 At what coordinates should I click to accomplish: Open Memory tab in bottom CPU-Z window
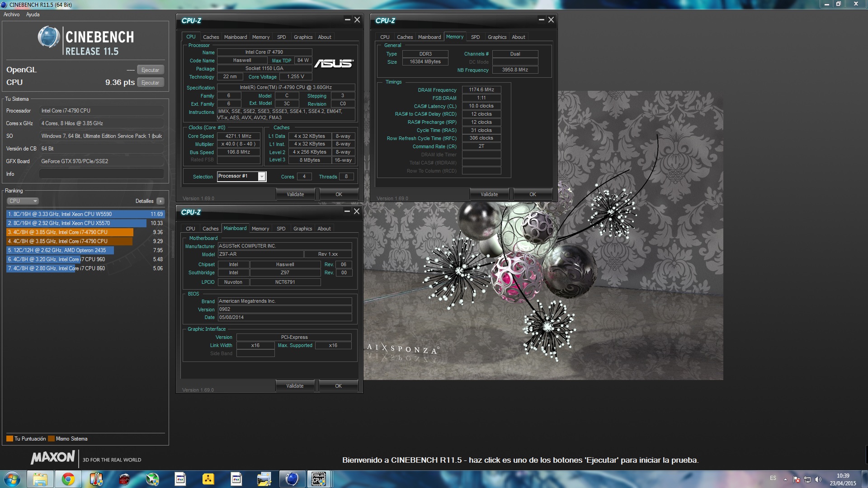coord(260,229)
